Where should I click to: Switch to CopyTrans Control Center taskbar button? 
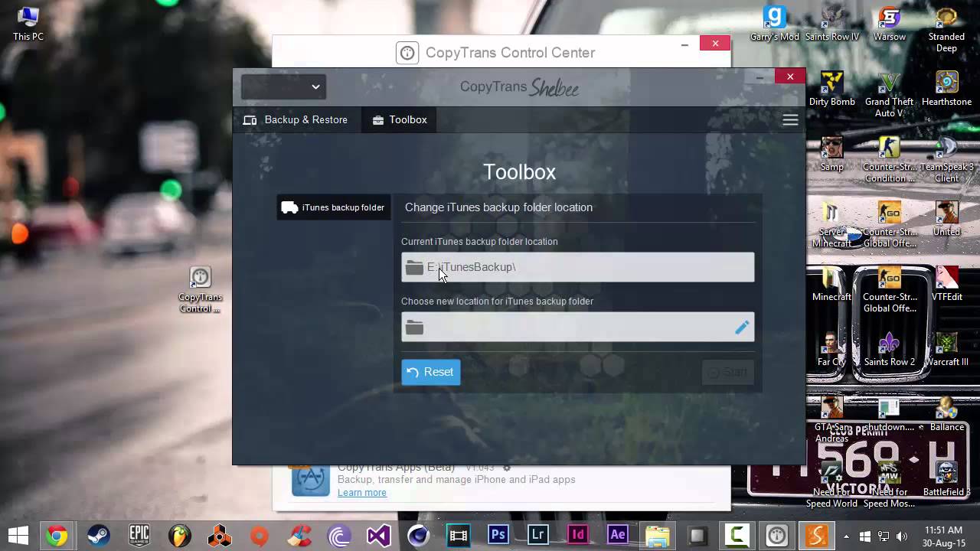point(777,536)
